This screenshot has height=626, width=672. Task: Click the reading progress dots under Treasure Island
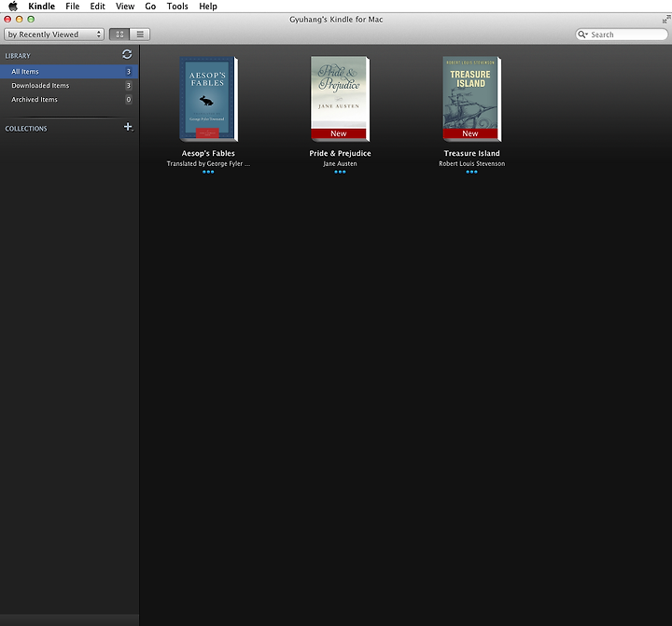471,172
